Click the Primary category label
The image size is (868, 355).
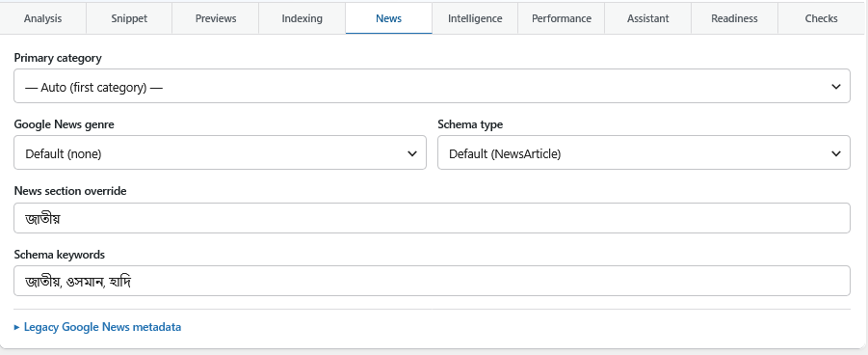point(58,58)
